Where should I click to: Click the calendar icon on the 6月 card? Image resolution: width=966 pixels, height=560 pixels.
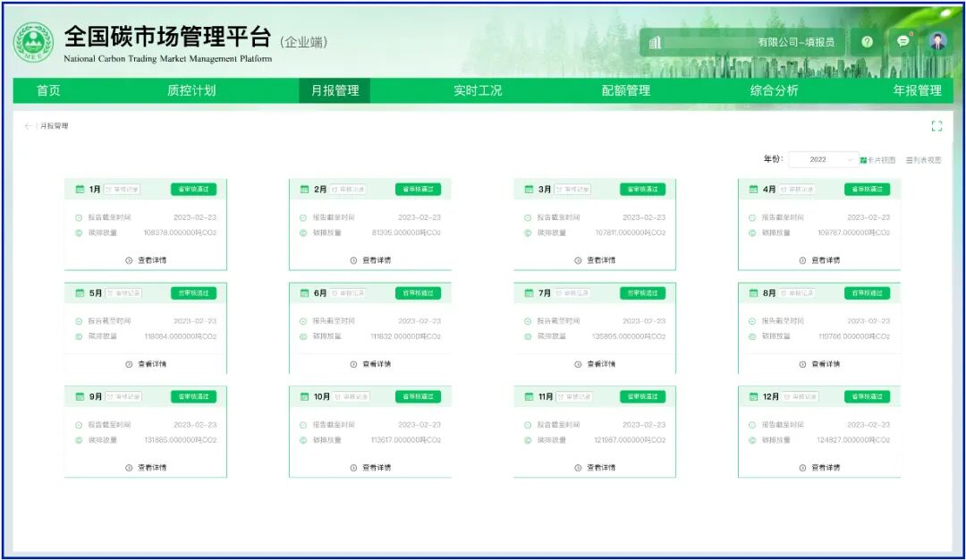[304, 293]
